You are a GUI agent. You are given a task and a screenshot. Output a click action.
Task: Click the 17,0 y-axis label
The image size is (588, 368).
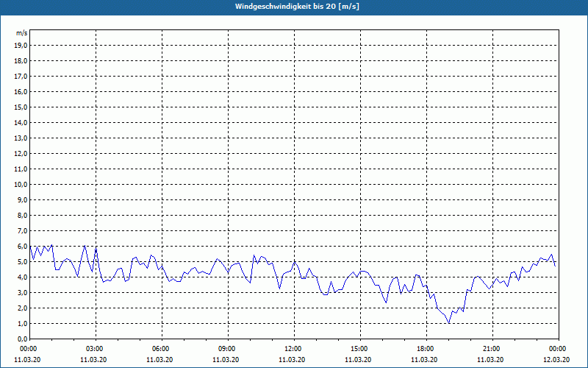[x=21, y=77]
